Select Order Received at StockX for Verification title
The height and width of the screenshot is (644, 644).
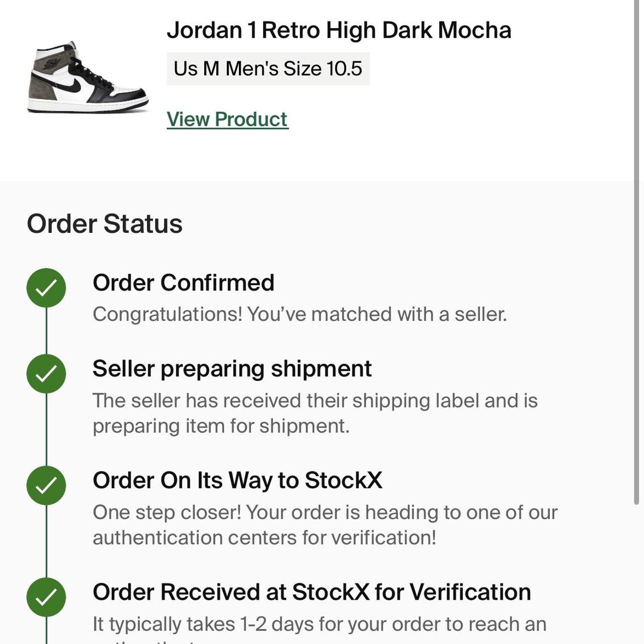312,592
